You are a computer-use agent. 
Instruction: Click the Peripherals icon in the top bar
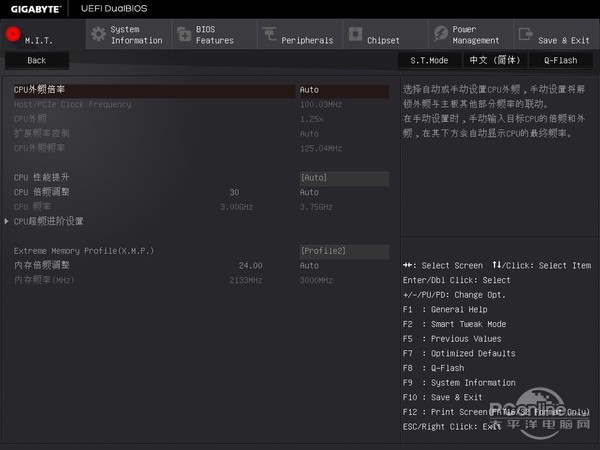pos(270,35)
